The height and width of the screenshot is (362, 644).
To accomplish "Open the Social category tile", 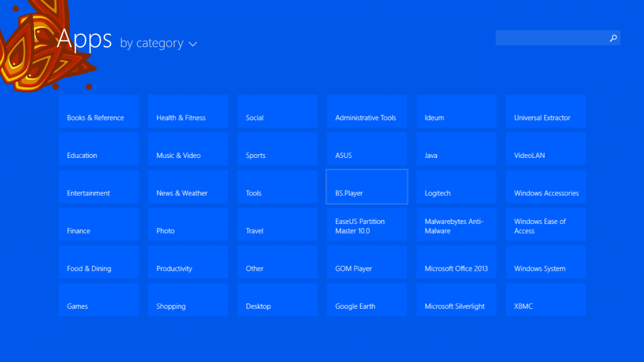I will tap(277, 111).
